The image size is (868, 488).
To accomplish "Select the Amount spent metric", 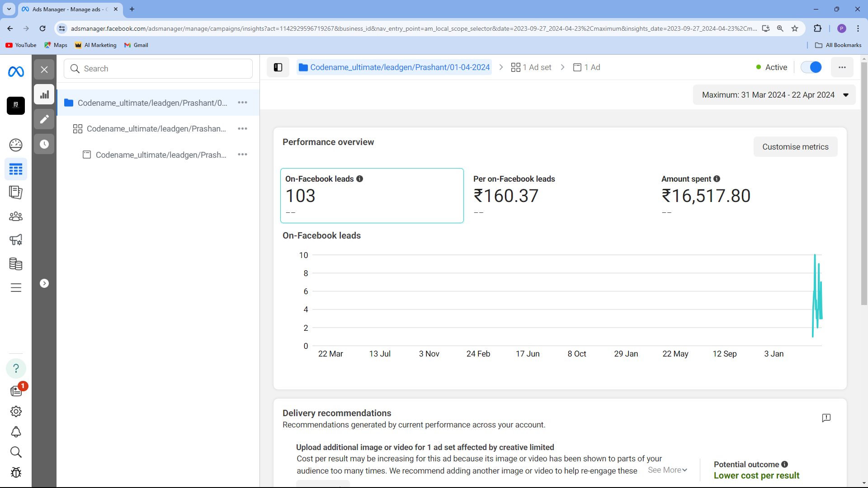I will [x=748, y=196].
